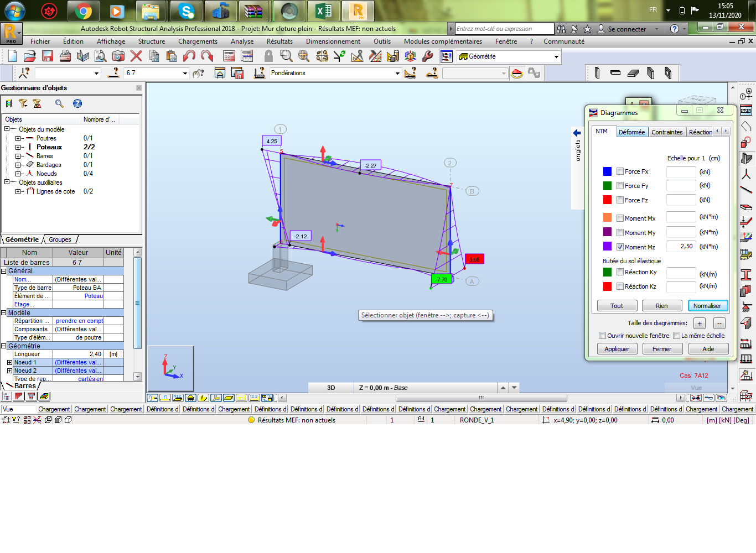Expand the Poutres tree node
The image size is (756, 553).
point(18,138)
